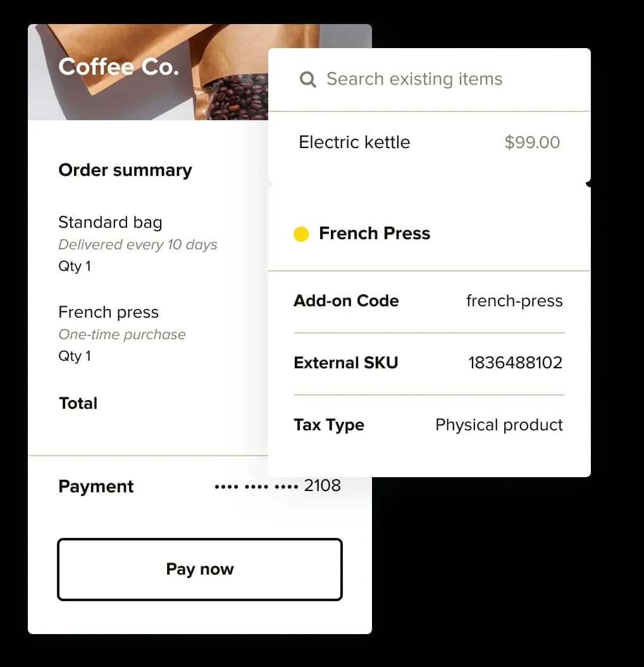644x667 pixels.
Task: Click the Physical product tax type value
Action: coord(498,425)
